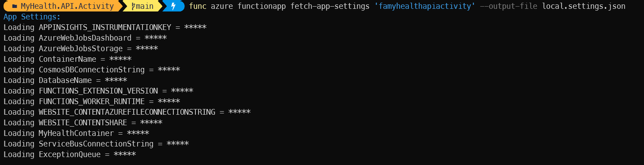This screenshot has width=644, height=165.
Task: Click the APPINSIGHTS_INSTRUMENTATIONKEY line
Action: pos(105,27)
